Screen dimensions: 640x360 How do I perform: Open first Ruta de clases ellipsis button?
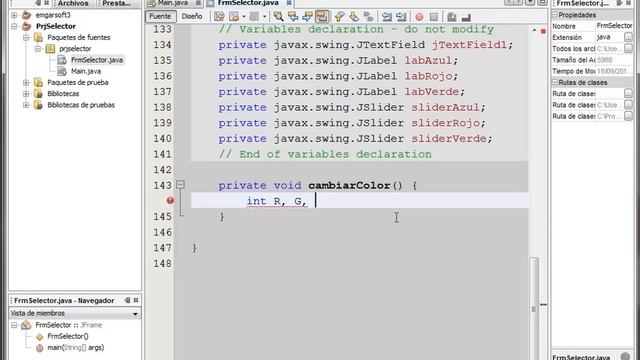click(628, 94)
